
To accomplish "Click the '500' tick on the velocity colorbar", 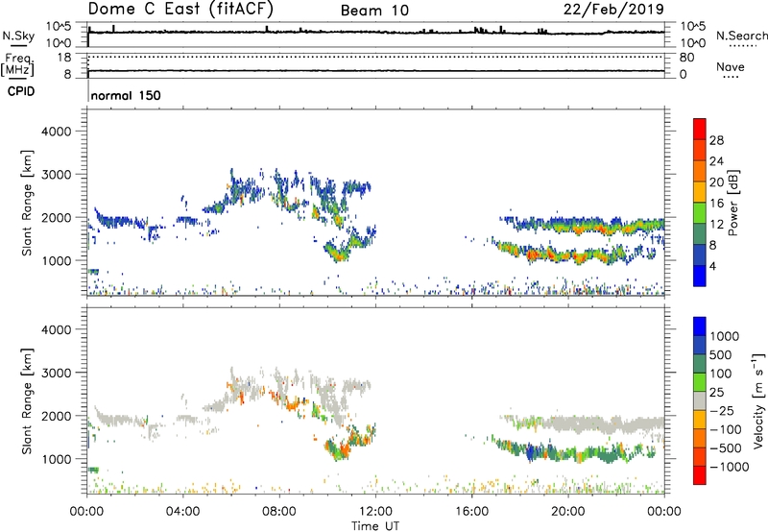I will click(x=720, y=354).
